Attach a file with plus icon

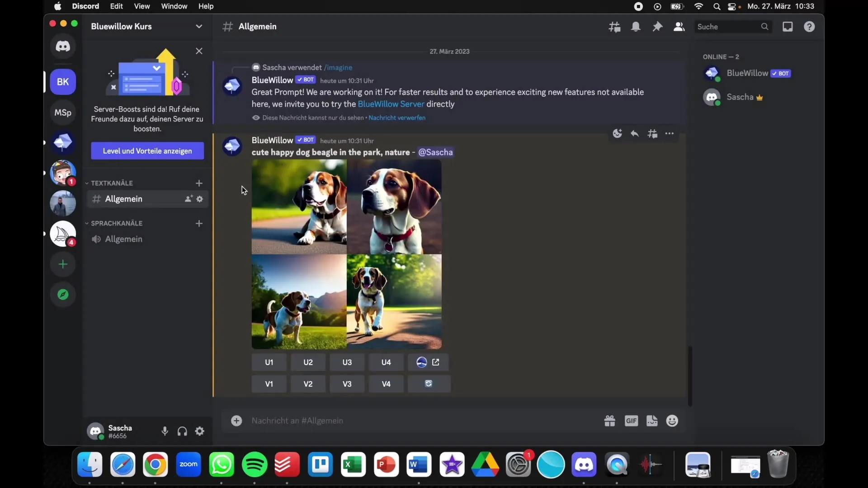coord(236,421)
